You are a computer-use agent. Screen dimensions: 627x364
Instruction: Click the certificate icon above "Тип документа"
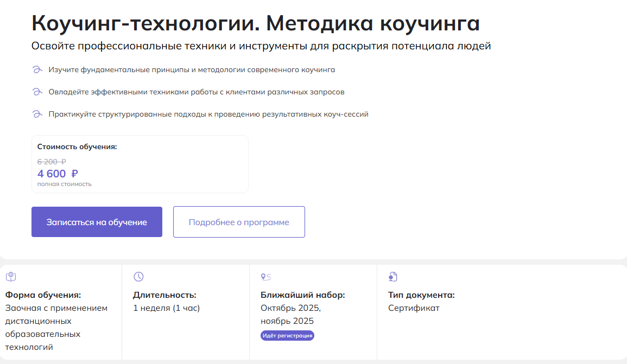pos(393,277)
